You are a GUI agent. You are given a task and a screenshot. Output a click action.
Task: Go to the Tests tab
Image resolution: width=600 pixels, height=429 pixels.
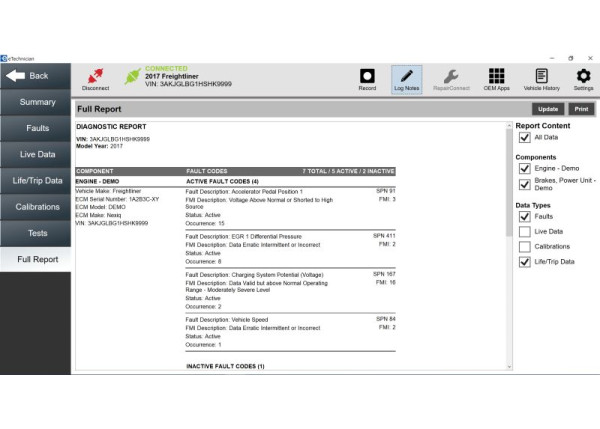(x=36, y=232)
